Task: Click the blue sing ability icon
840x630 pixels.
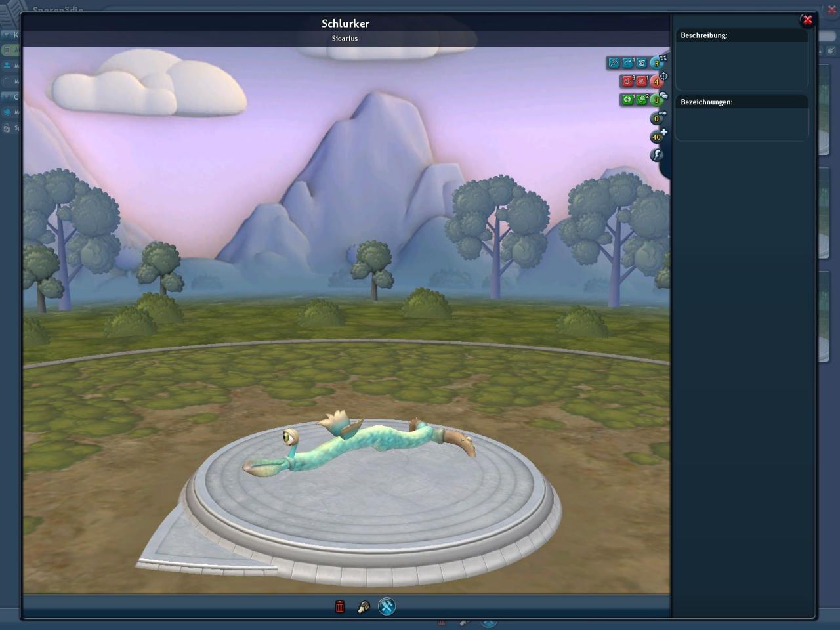Action: 614,63
